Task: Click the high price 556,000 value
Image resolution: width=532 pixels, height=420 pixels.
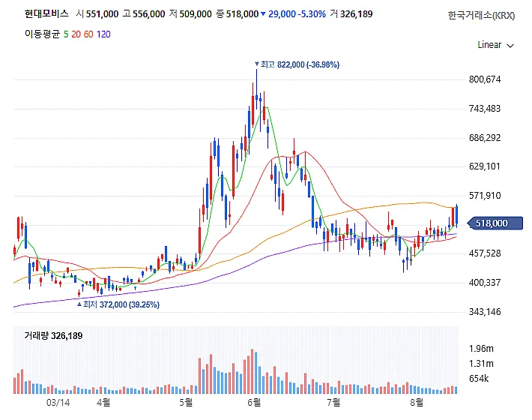Action: (148, 14)
